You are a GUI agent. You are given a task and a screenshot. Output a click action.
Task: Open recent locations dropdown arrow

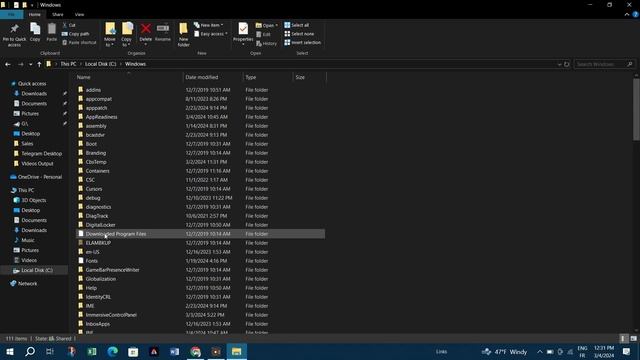pos(30,64)
